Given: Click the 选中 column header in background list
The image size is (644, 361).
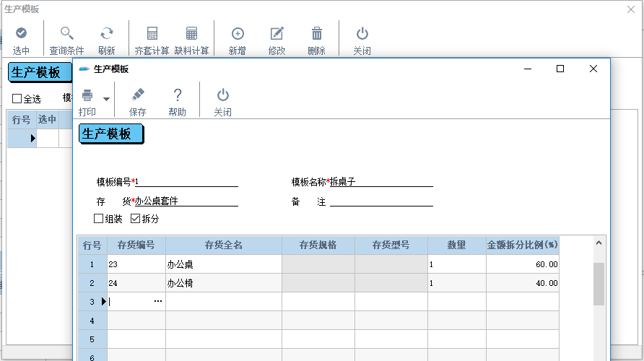Looking at the screenshot, I should point(48,120).
